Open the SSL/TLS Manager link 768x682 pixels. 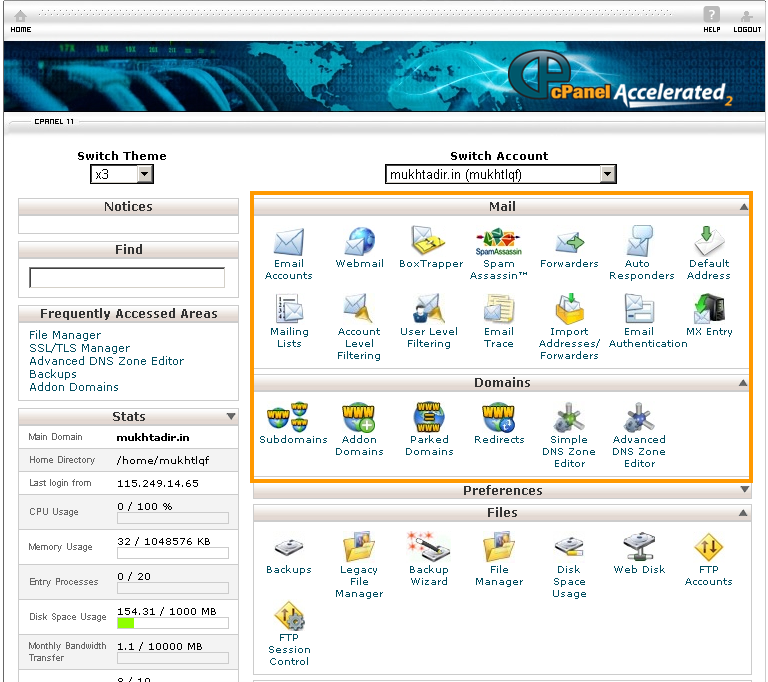79,348
